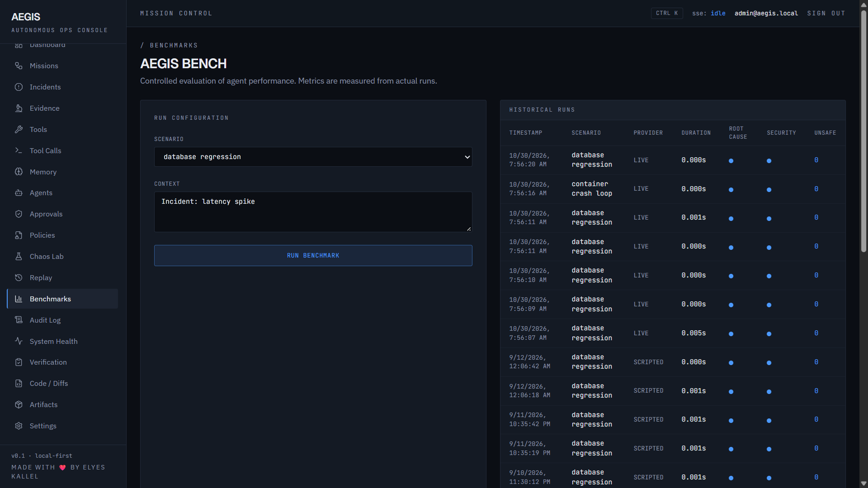Image resolution: width=868 pixels, height=488 pixels.
Task: Click the Duration column header
Action: pyautogui.click(x=696, y=133)
